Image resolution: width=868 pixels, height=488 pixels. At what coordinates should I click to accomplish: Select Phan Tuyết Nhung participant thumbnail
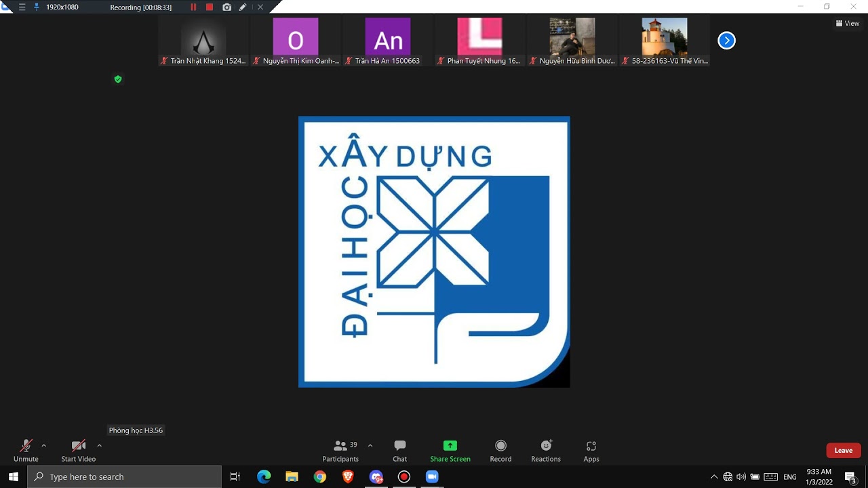point(480,41)
